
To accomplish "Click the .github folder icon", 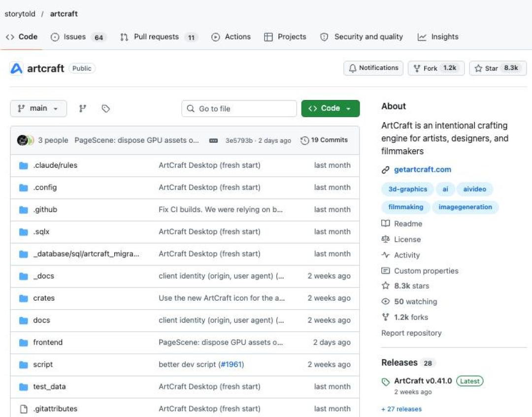I will pyautogui.click(x=24, y=210).
